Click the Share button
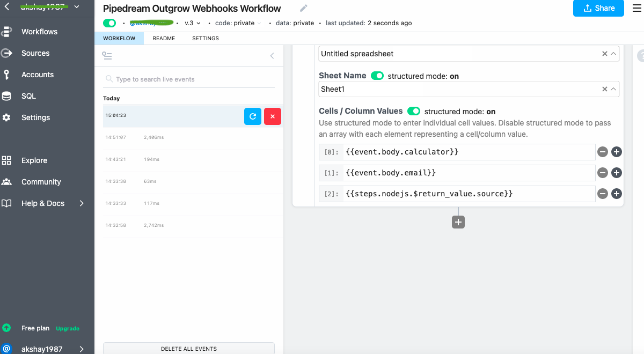This screenshot has height=354, width=644. [598, 8]
